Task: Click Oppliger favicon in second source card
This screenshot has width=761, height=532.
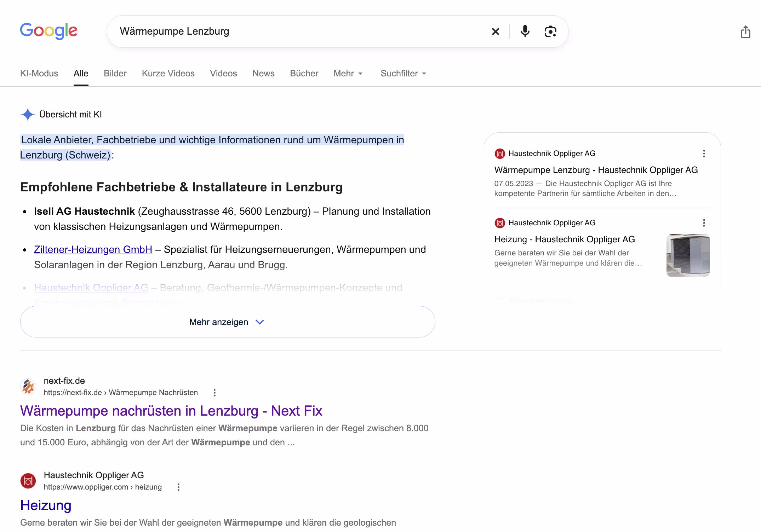Action: pos(500,223)
